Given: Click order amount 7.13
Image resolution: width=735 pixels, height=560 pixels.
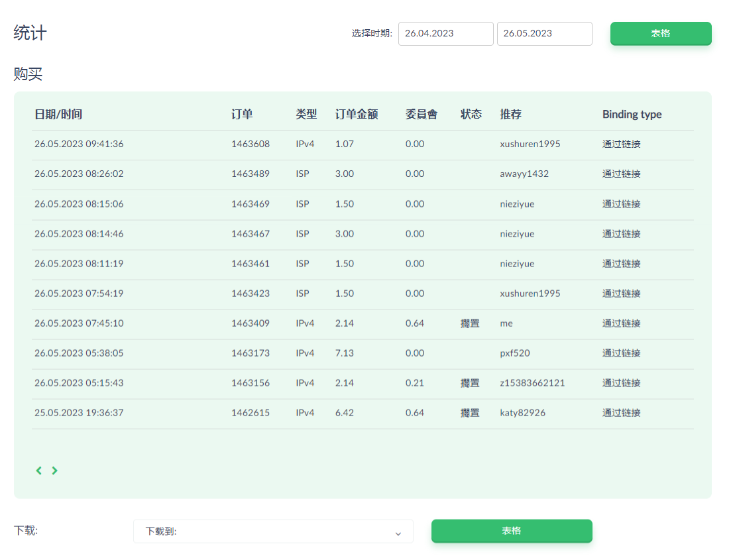Looking at the screenshot, I should (x=345, y=353).
